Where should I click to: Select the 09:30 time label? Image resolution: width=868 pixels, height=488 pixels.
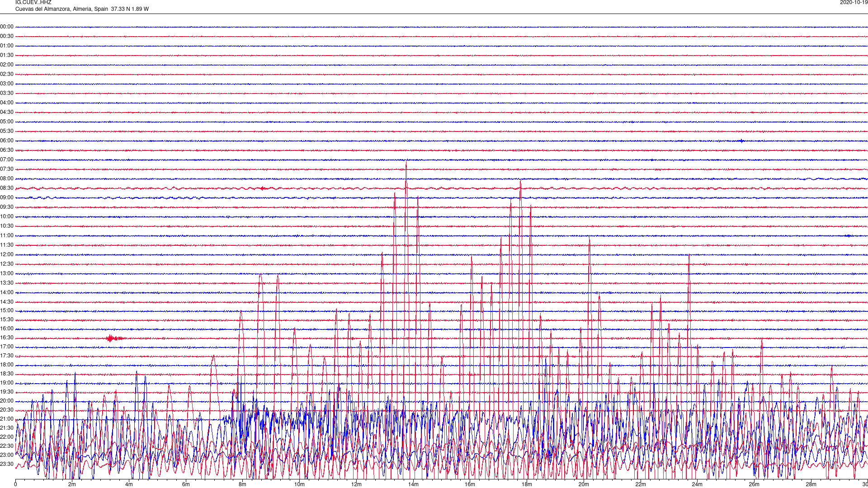[x=7, y=207]
